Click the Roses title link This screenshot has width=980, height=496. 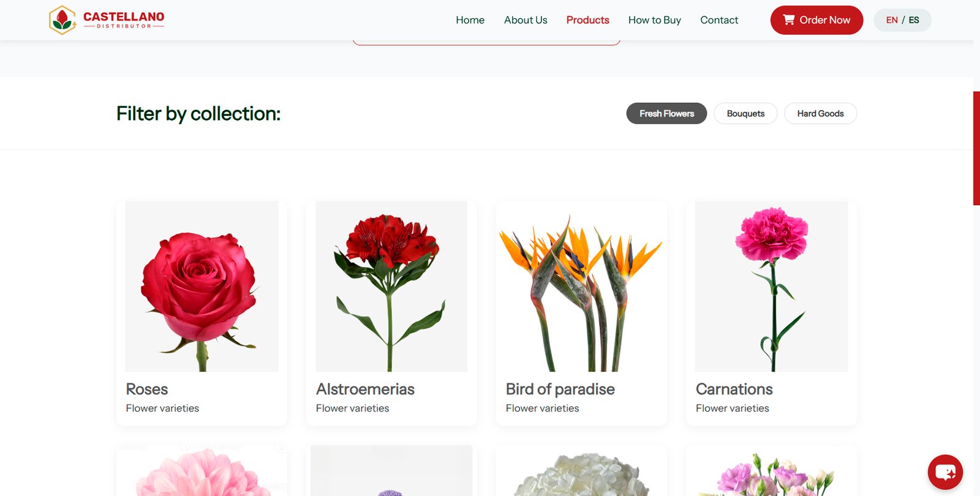click(147, 389)
